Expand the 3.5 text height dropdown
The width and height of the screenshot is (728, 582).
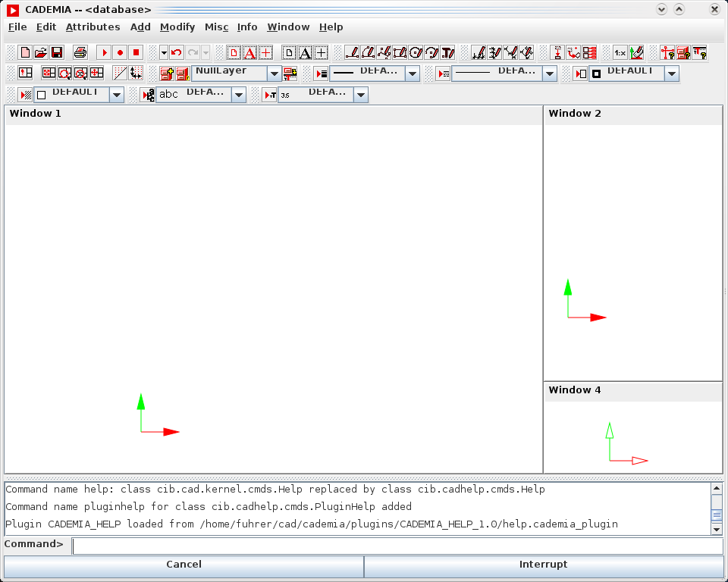pos(361,95)
